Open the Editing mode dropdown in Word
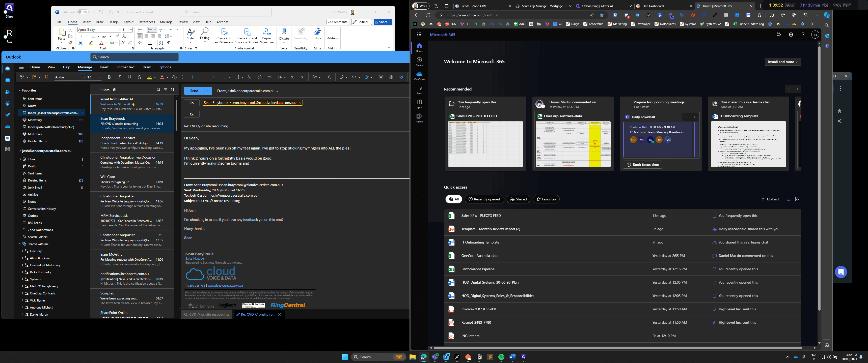This screenshot has width=868, height=363. pos(362,22)
